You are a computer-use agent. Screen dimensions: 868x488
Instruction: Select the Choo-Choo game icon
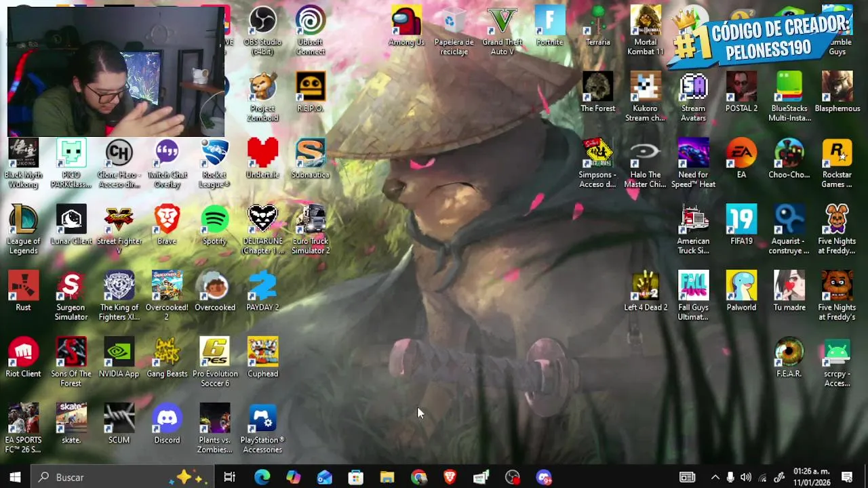[x=789, y=153]
